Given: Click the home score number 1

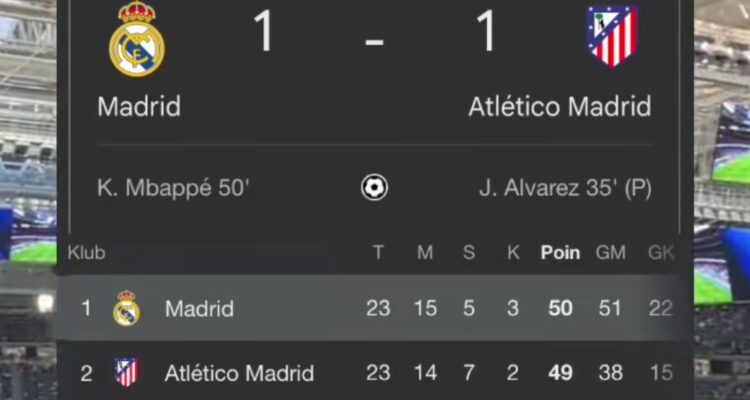Looking at the screenshot, I should (x=264, y=30).
